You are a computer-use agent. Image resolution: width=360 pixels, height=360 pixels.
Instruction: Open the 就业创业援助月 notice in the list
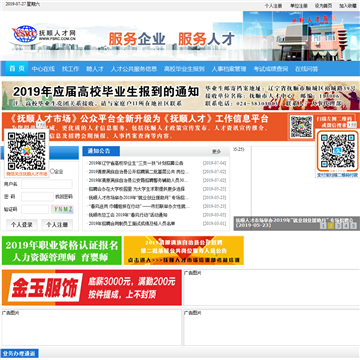tap(139, 197)
